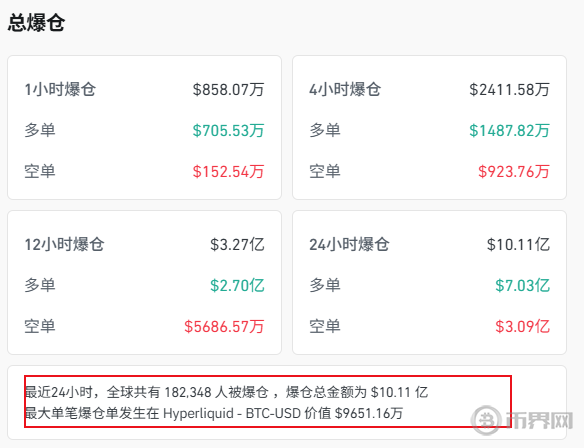Select the 12小时爆仓 card title
The height and width of the screenshot is (448, 584).
64,244
